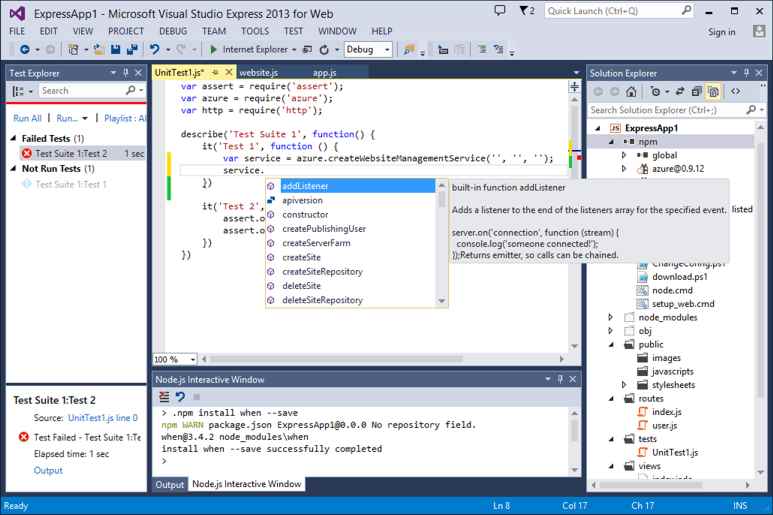Screen dimensions: 773x515
Task: Open the PROJECT menu
Action: 126,31
